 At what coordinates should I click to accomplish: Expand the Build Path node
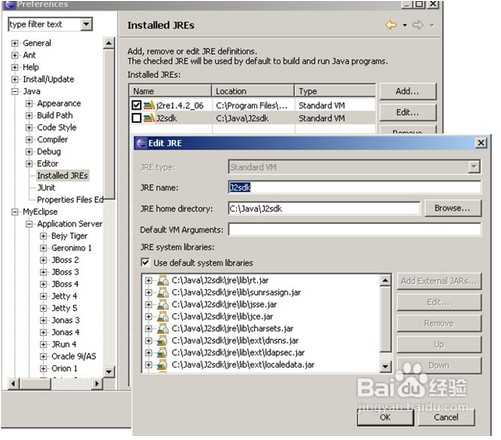point(29,116)
